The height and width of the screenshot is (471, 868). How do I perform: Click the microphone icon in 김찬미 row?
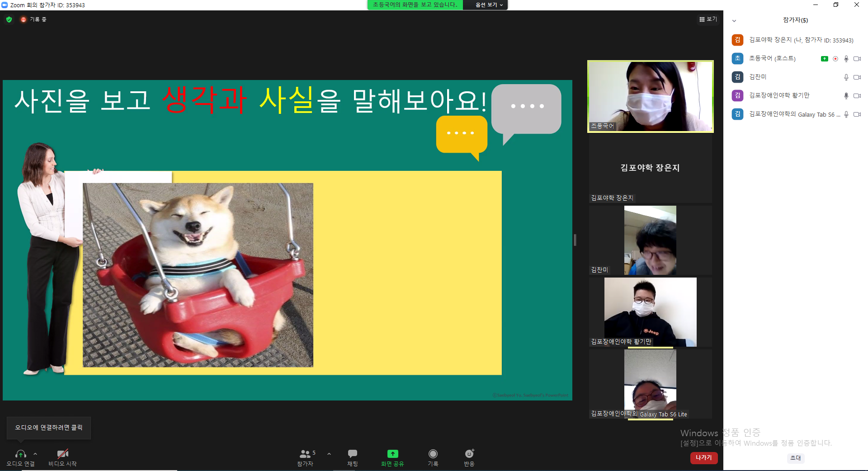coord(846,77)
